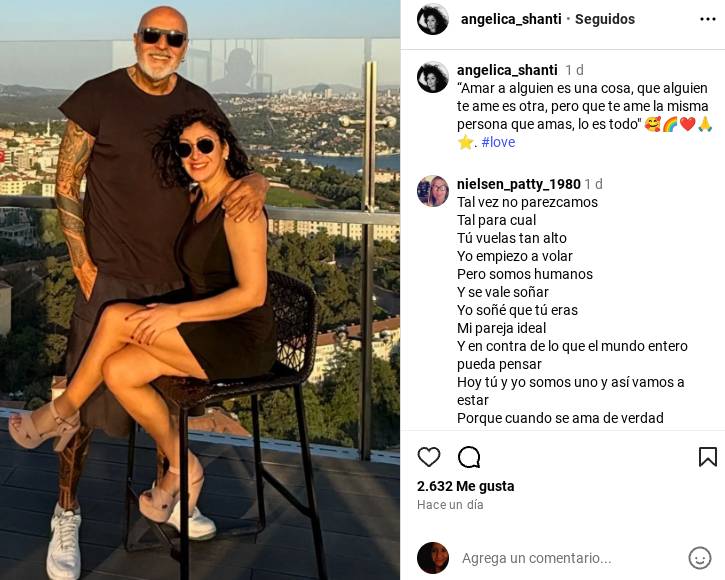
Task: Click the 1 d time on nielsen_patty comment
Action: point(594,184)
